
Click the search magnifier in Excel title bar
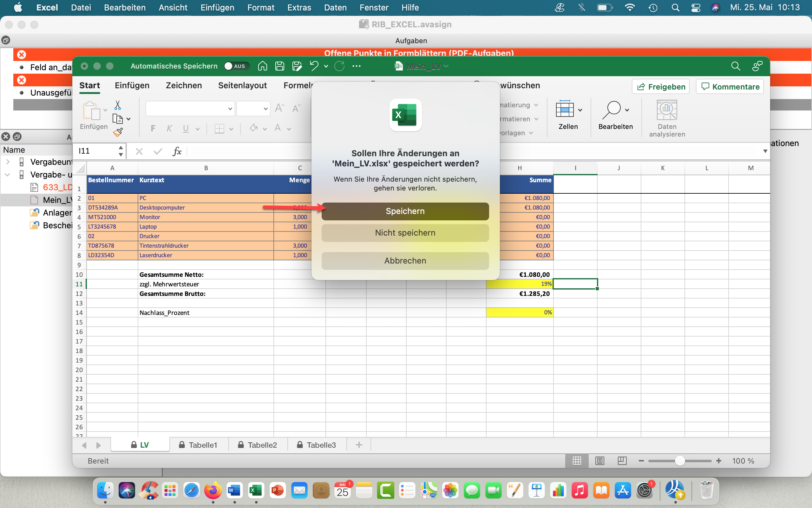point(736,66)
